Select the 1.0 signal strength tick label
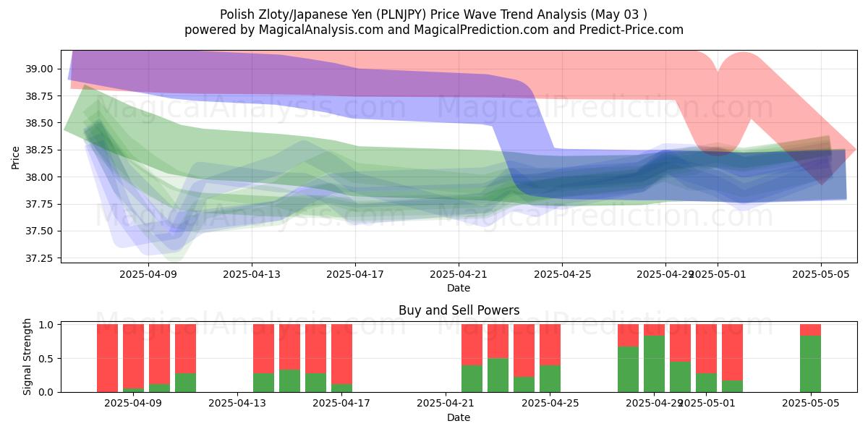The width and height of the screenshot is (868, 434). [48, 325]
